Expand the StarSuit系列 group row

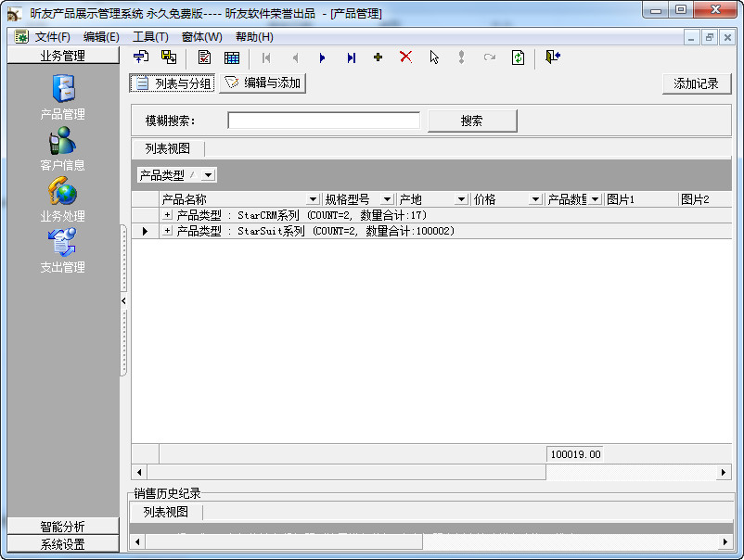click(x=167, y=231)
